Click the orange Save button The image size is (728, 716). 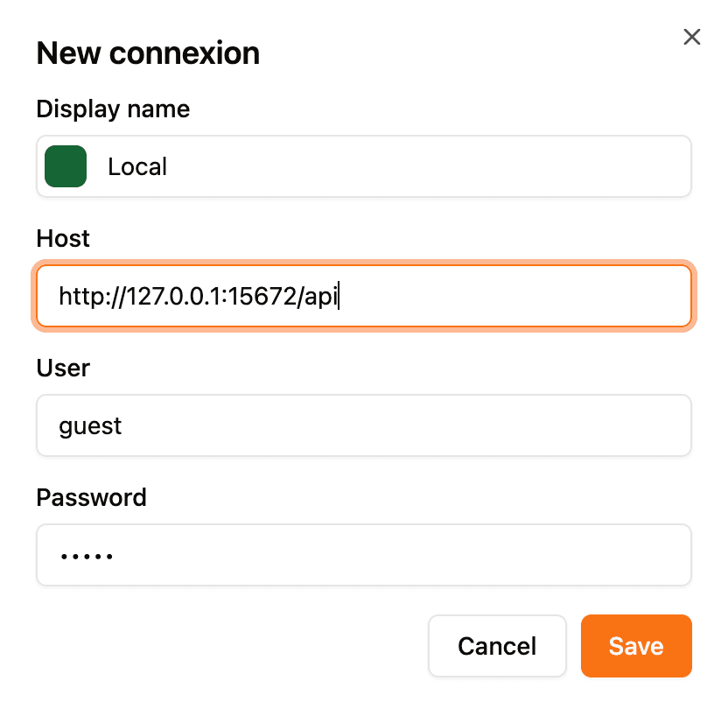click(x=636, y=645)
